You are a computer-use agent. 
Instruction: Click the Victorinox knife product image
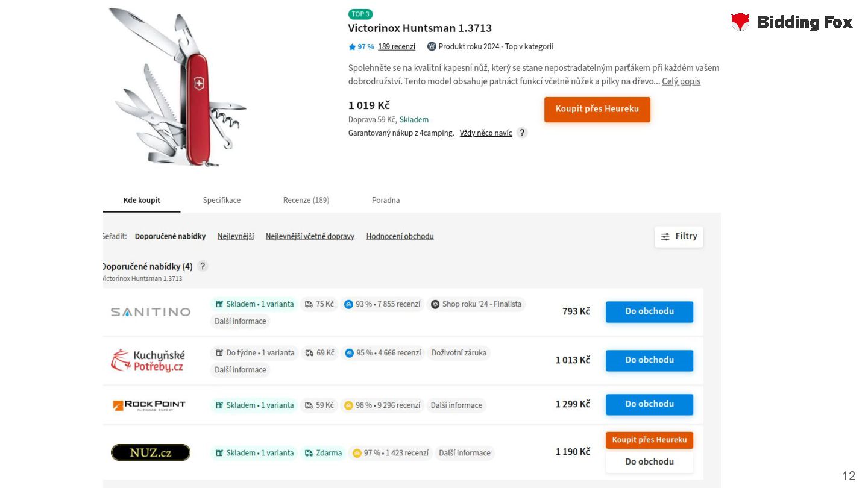pos(178,87)
